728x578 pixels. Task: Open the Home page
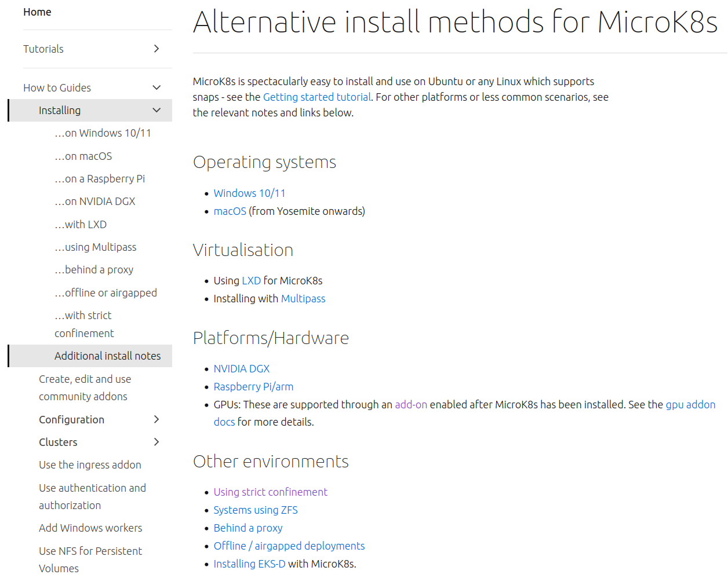pos(37,12)
